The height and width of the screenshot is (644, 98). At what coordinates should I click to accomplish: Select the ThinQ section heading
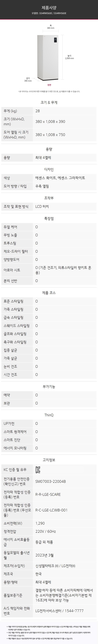pos(49,415)
